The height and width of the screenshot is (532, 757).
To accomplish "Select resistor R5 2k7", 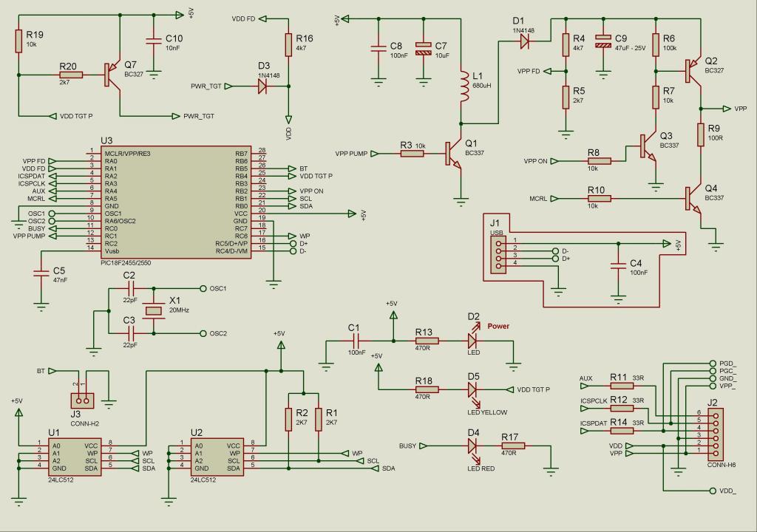I will coord(566,97).
